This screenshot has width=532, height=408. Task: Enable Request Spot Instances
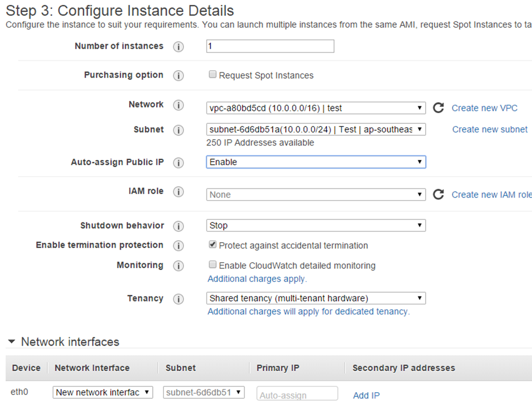pos(212,74)
